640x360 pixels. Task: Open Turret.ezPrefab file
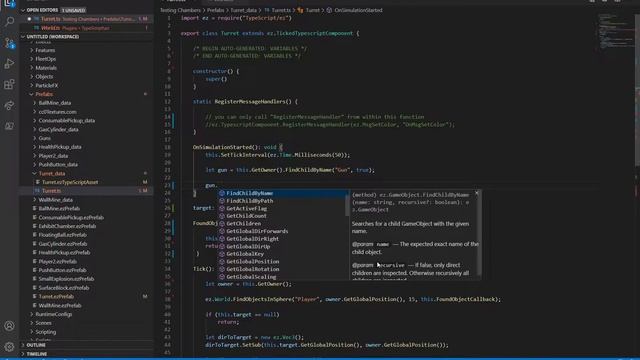click(56, 297)
